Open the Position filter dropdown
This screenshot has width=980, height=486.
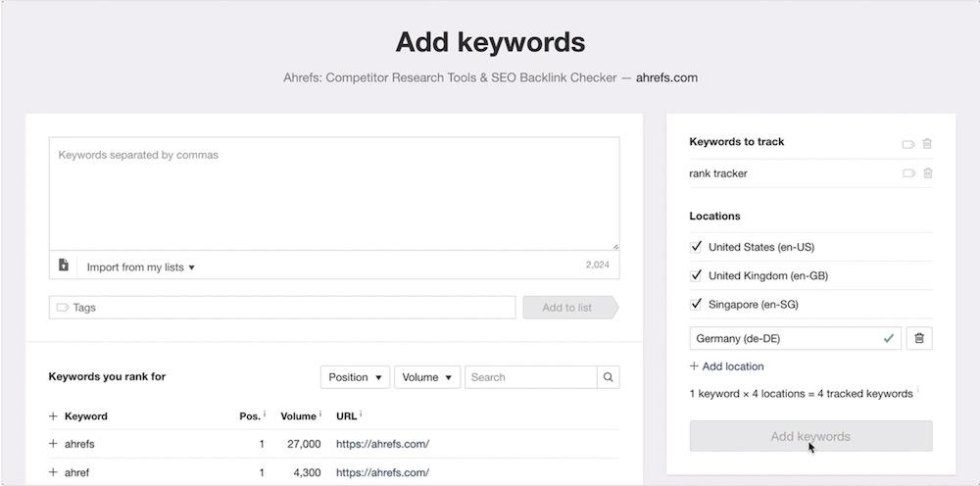pyautogui.click(x=355, y=377)
